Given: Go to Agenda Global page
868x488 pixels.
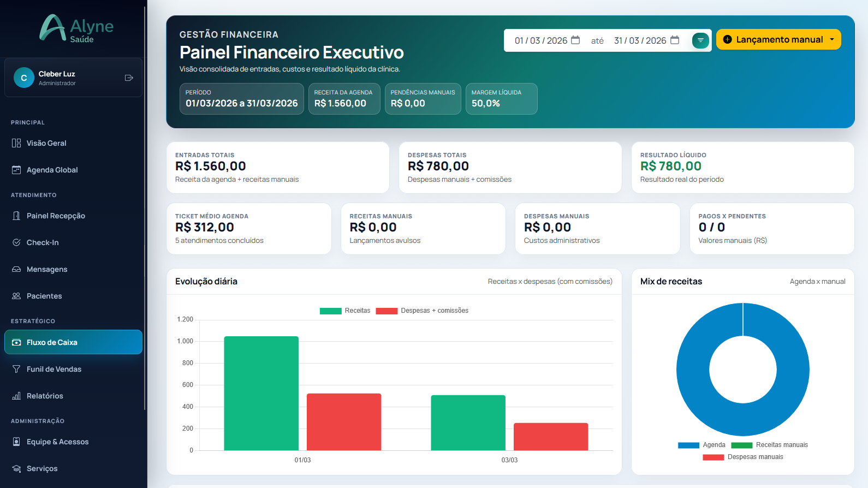Looking at the screenshot, I should point(52,170).
